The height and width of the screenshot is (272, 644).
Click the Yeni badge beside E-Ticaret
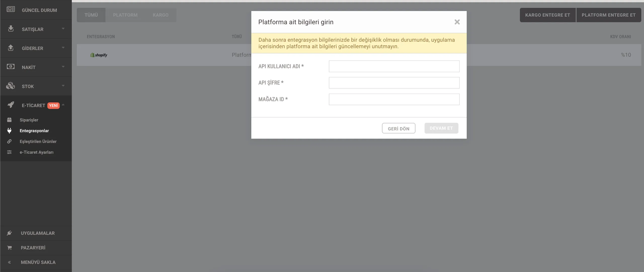point(53,105)
